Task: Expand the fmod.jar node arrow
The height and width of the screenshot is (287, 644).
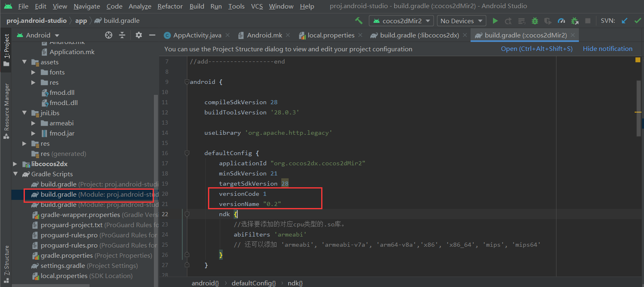Action: (33, 133)
